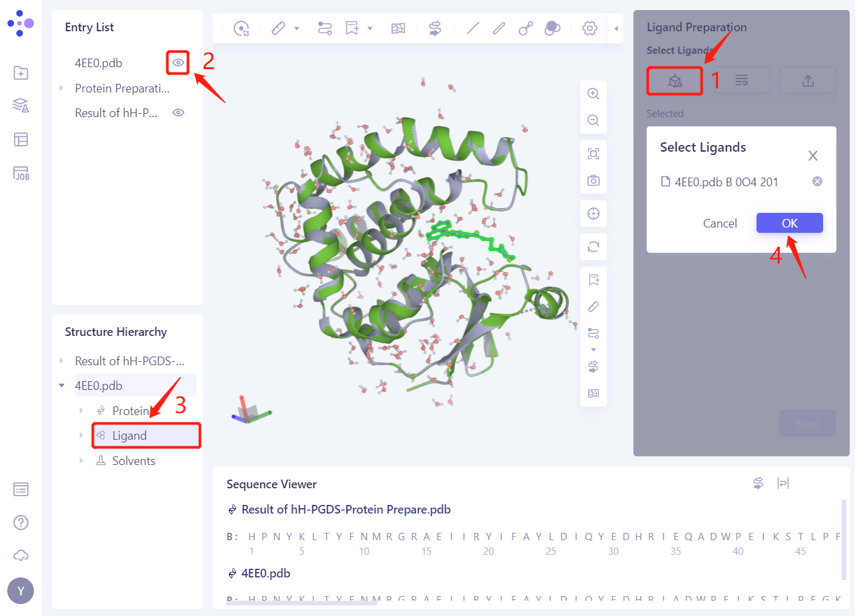Click the settings gear in top toolbar
The image size is (855, 616).
(589, 28)
